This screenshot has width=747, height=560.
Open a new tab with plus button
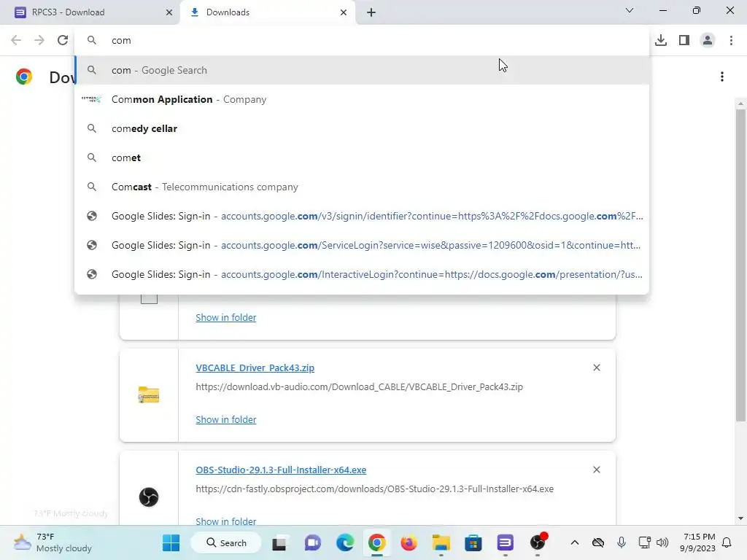pyautogui.click(x=371, y=12)
